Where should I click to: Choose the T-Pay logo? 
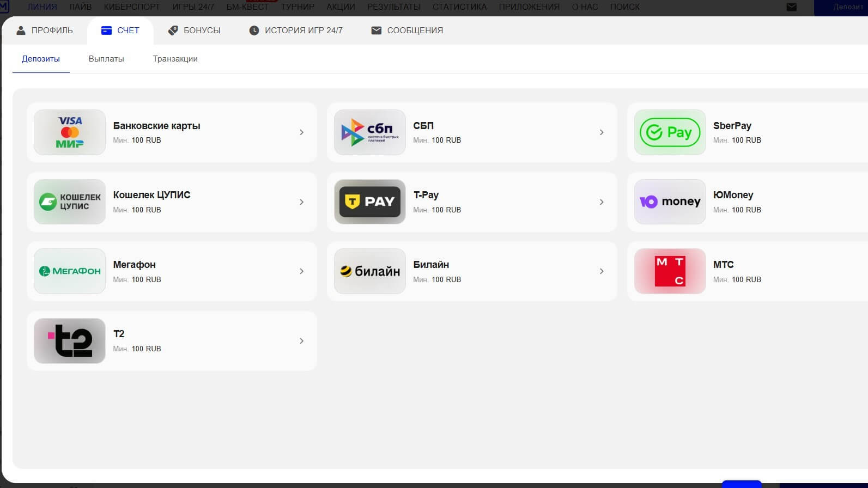tap(370, 202)
